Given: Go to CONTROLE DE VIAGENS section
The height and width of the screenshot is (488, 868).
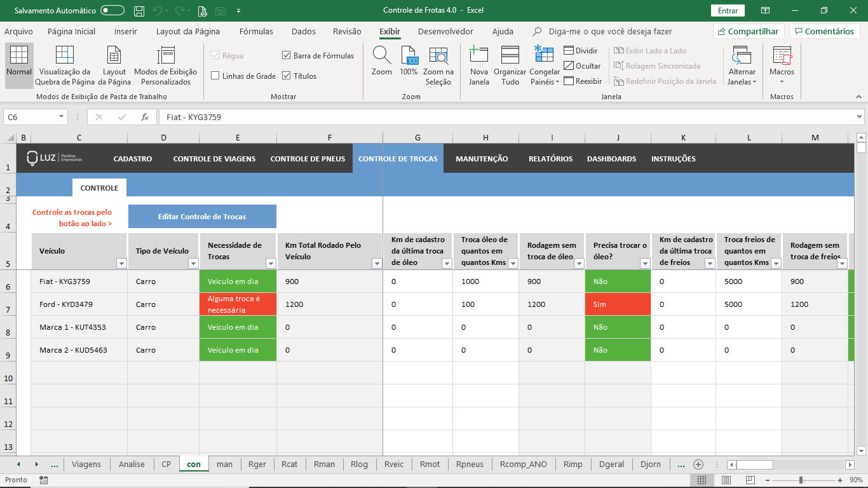Looking at the screenshot, I should click(214, 159).
